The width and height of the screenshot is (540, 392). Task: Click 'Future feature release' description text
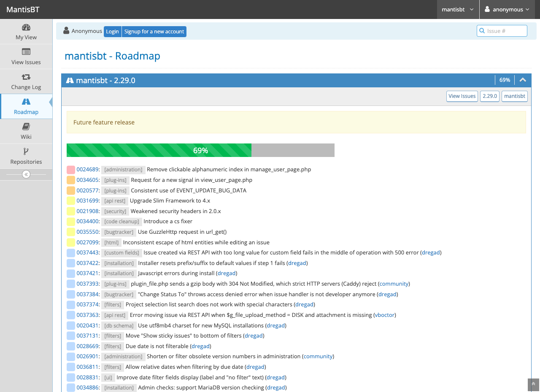[104, 122]
